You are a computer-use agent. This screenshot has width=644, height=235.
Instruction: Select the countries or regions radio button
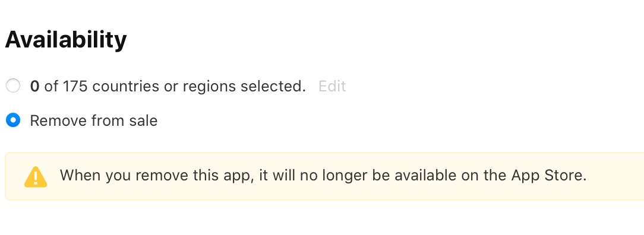tap(13, 86)
